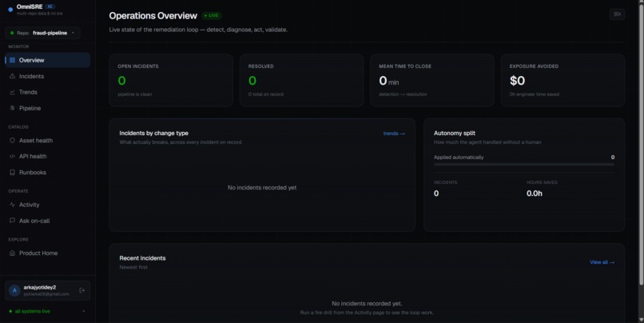Viewport: 644px width, 323px height.
Task: Click the Resolved count of 0
Action: (252, 81)
